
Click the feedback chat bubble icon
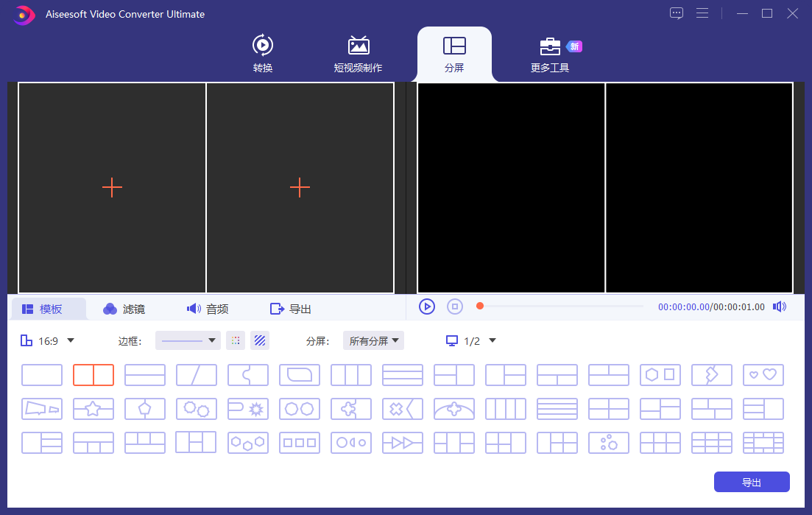pyautogui.click(x=676, y=13)
